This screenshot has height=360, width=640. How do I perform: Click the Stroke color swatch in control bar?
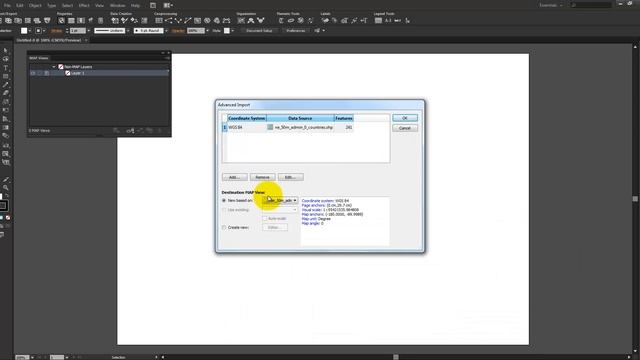click(38, 31)
